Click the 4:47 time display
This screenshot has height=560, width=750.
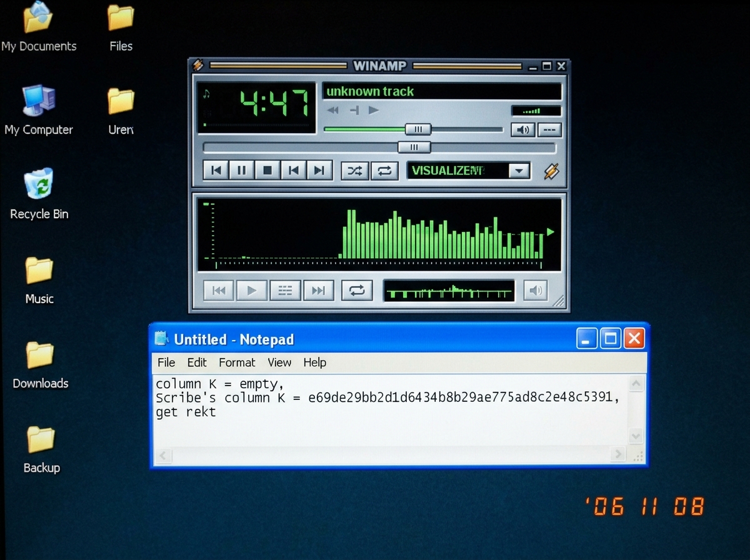tap(274, 104)
